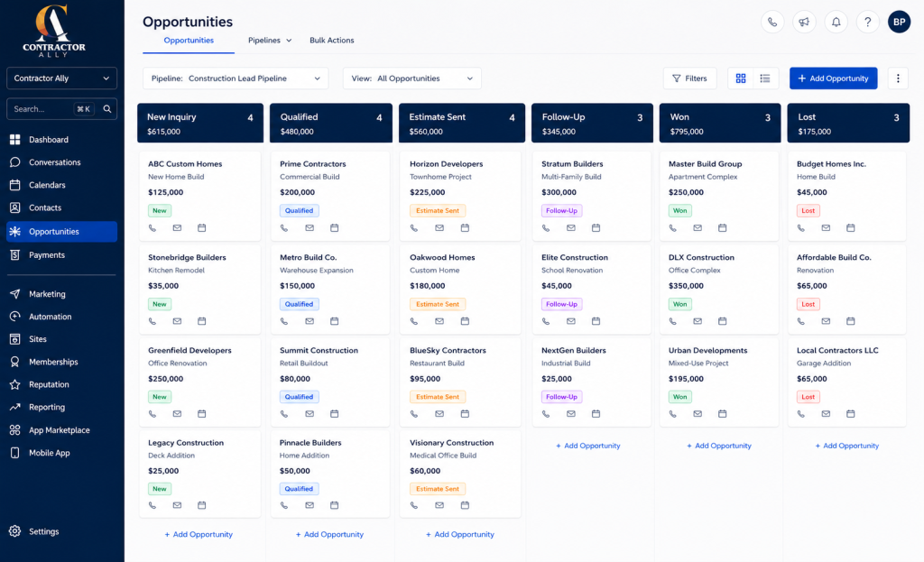Click the help question mark icon
Image resolution: width=924 pixels, height=562 pixels.
pos(867,23)
